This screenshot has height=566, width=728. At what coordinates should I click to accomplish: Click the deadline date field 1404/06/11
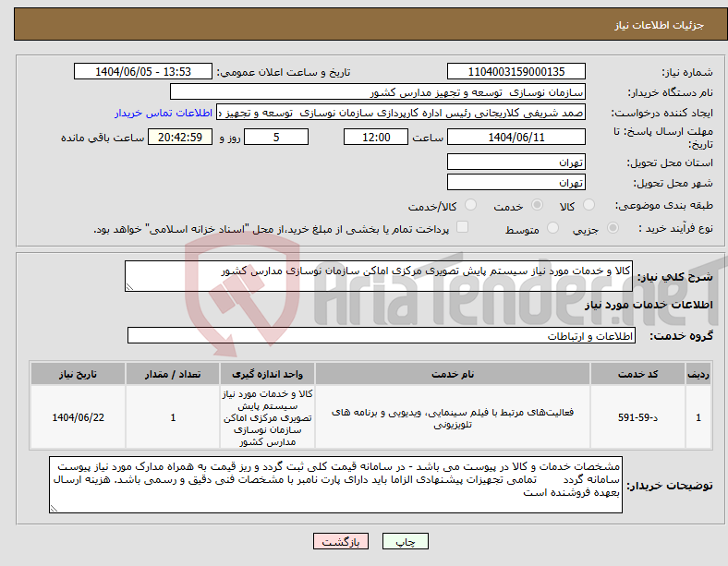(516, 137)
